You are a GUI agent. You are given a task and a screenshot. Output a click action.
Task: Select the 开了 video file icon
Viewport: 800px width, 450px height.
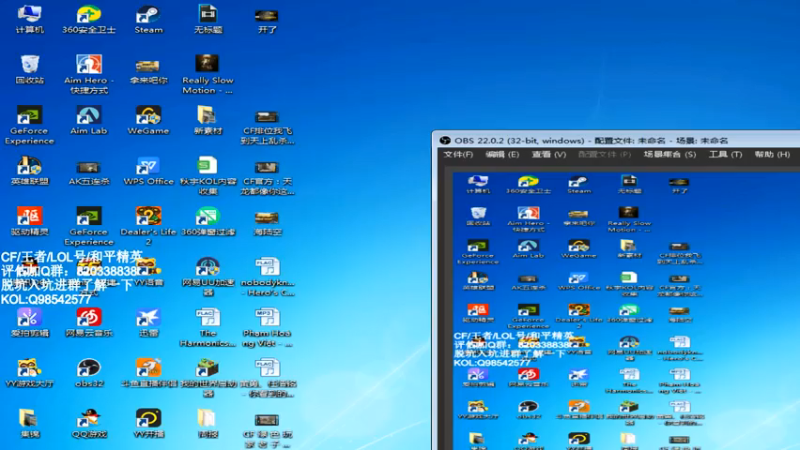[267, 20]
